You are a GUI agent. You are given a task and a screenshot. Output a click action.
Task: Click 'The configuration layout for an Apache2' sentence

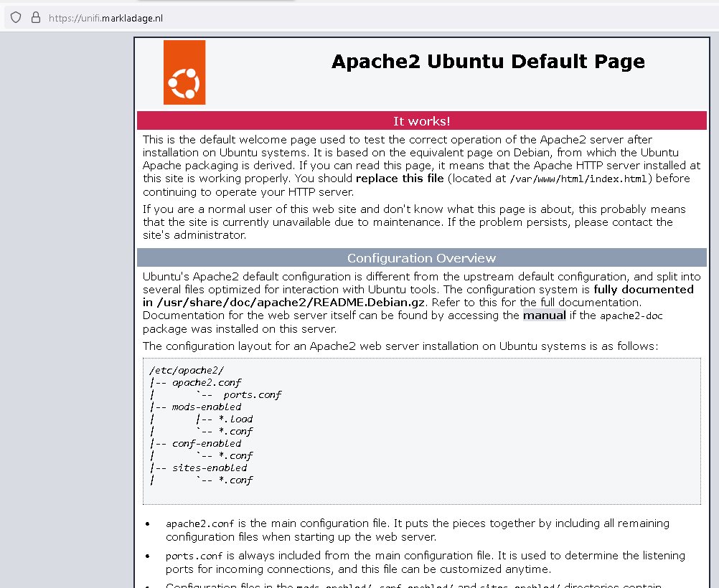coord(400,346)
